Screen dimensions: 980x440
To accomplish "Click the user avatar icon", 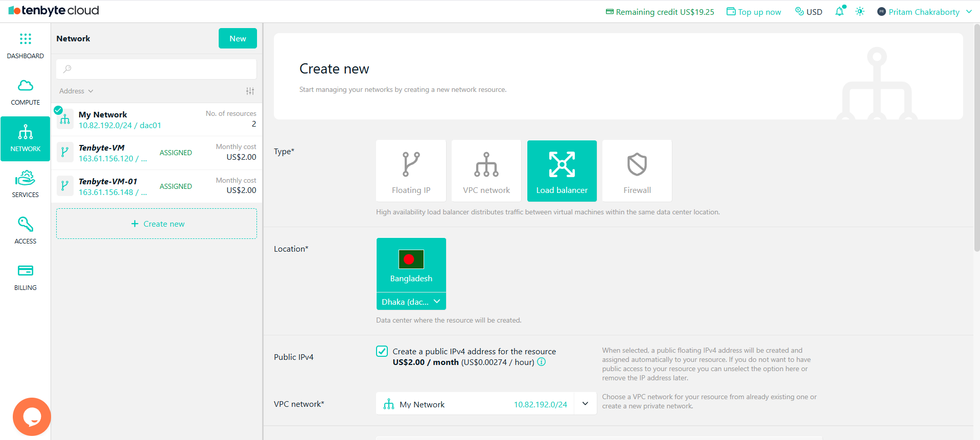I will pyautogui.click(x=881, y=12).
